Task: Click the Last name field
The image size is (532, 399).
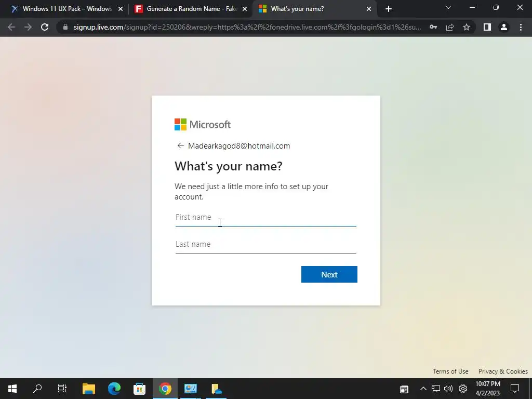Action: pyautogui.click(x=265, y=244)
